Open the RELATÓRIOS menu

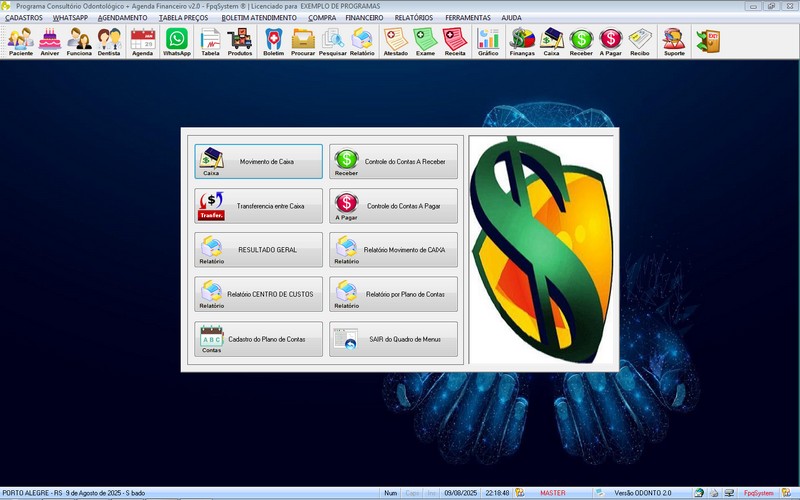click(x=414, y=18)
